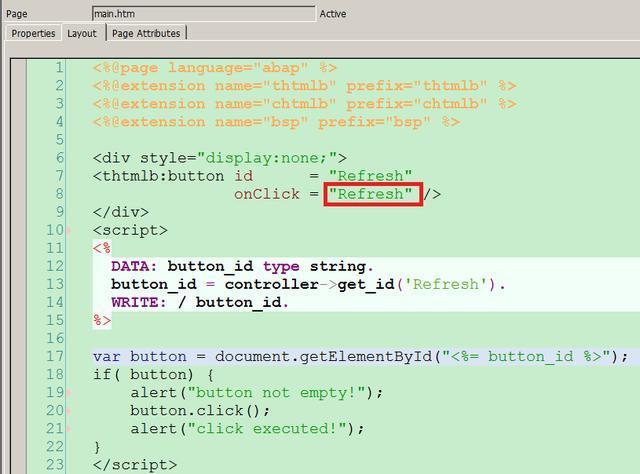Switch to the Layout tab
640x474 pixels.
click(x=82, y=33)
